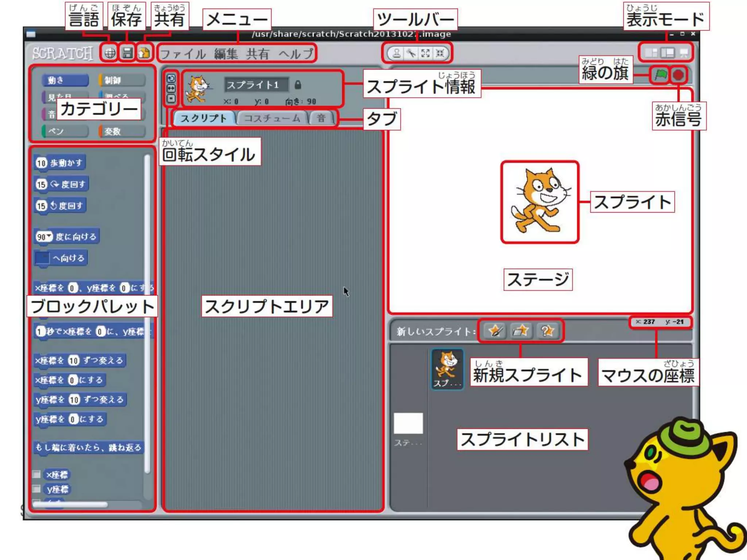The width and height of the screenshot is (747, 560).
Task: Click the clockwise 15 度回す block
Action: tap(61, 184)
